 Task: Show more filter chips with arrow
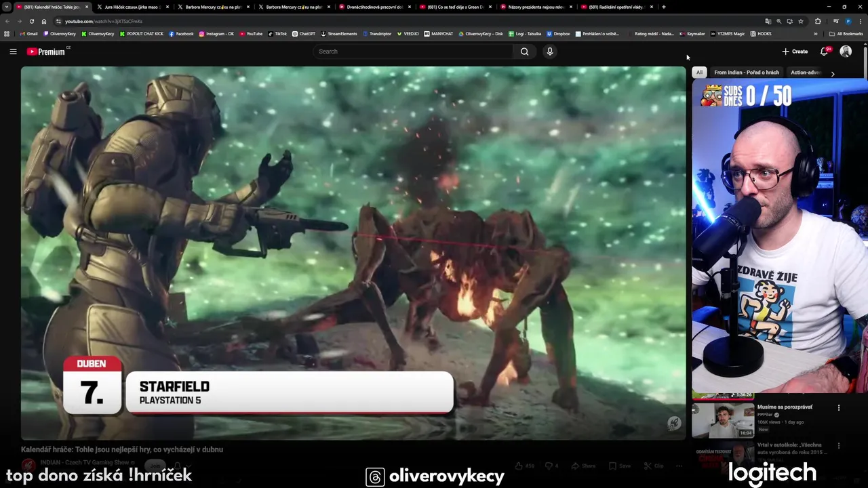click(833, 73)
